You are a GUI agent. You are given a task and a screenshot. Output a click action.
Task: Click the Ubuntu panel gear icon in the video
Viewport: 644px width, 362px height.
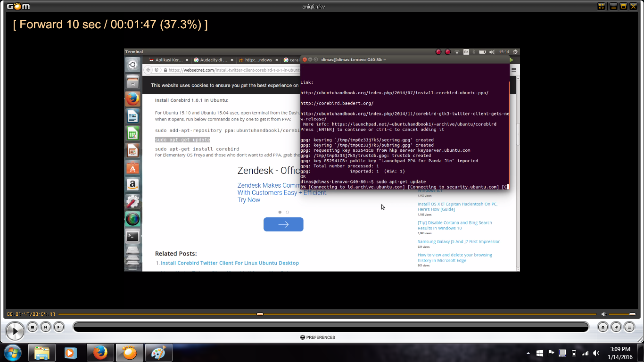pos(515,52)
